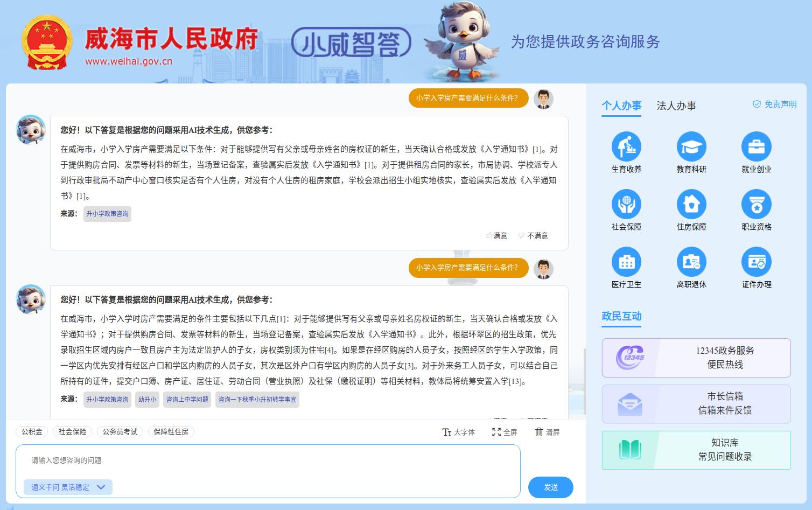The width and height of the screenshot is (812, 510).
Task: Open the 职业资格 badge icon
Action: [756, 205]
